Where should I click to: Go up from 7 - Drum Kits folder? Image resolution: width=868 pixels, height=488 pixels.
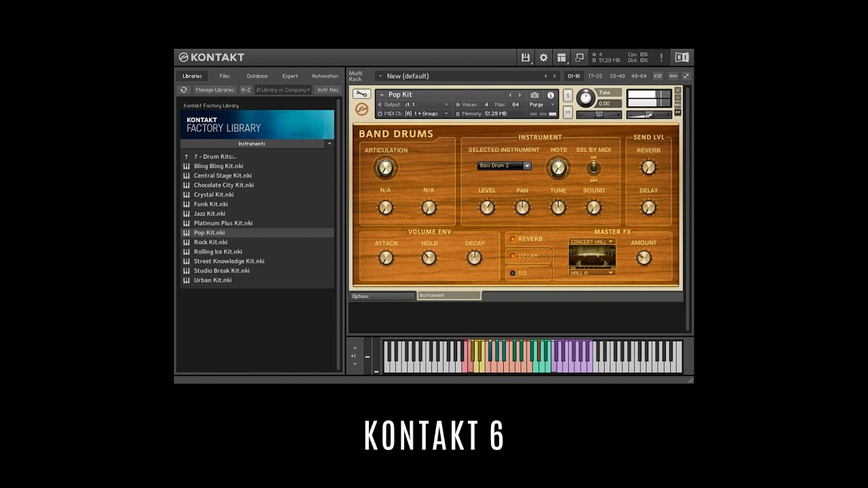click(x=186, y=157)
